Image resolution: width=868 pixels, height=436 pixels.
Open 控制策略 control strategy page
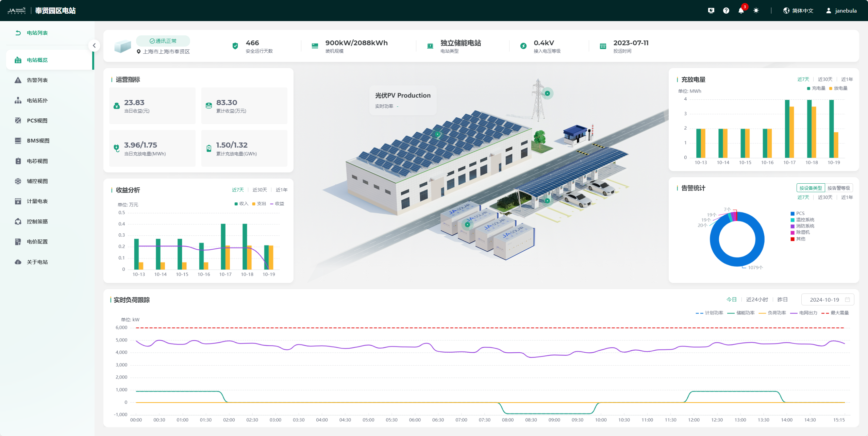pyautogui.click(x=37, y=222)
